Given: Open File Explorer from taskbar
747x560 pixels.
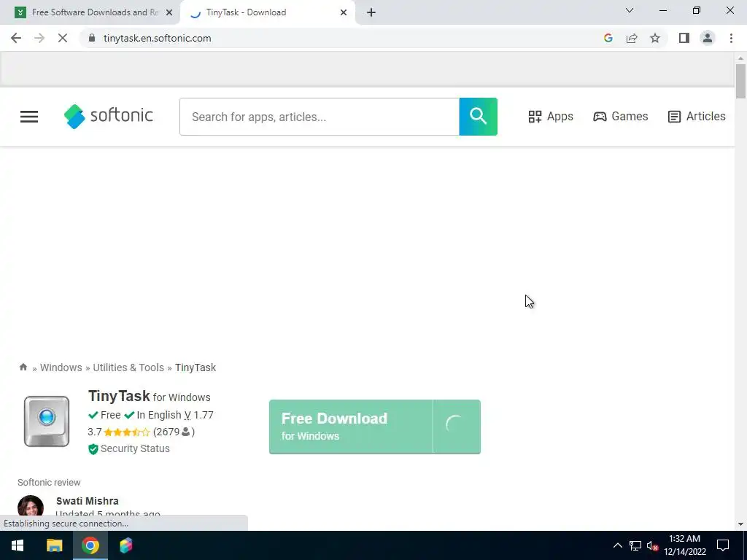Looking at the screenshot, I should tap(54, 545).
